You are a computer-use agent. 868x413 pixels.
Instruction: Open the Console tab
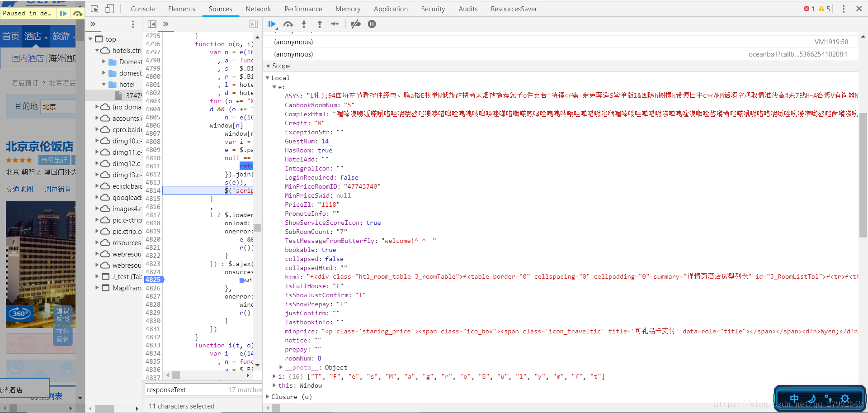coord(142,9)
